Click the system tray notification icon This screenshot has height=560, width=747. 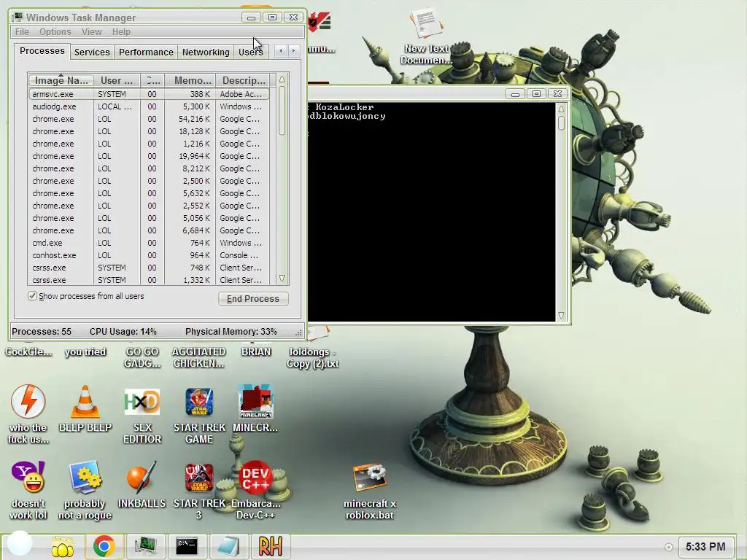[x=668, y=547]
